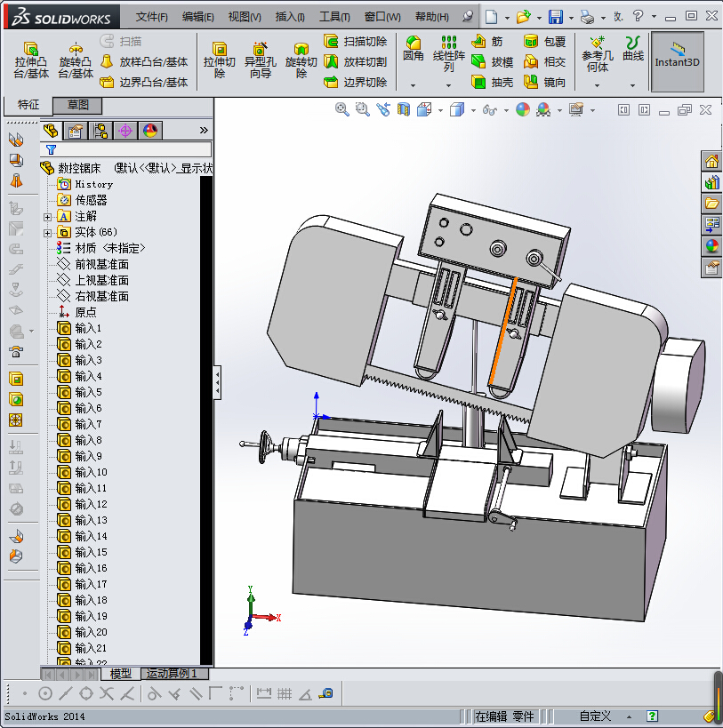723x728 pixels.
Task: Toggle the grid display icon in sketch toolbar
Action: [285, 693]
